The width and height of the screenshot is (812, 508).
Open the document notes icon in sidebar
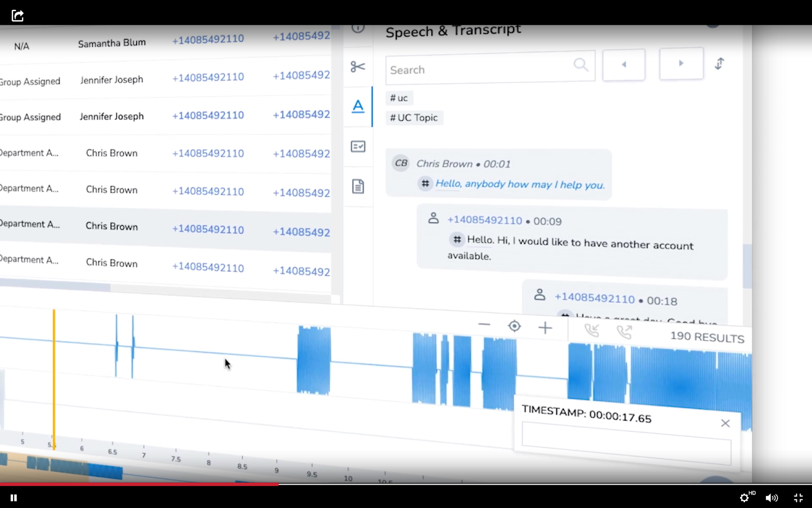[x=358, y=186]
